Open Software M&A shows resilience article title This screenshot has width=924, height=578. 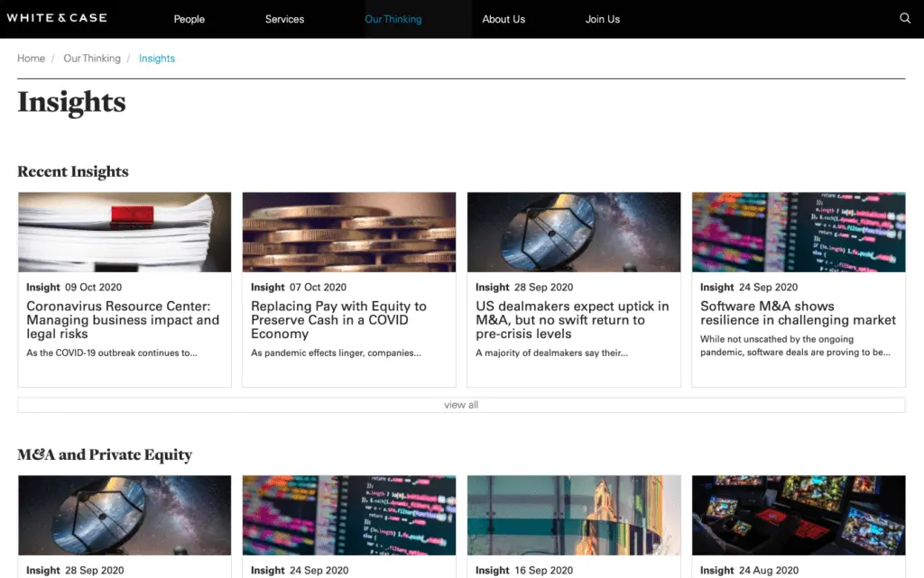(798, 313)
